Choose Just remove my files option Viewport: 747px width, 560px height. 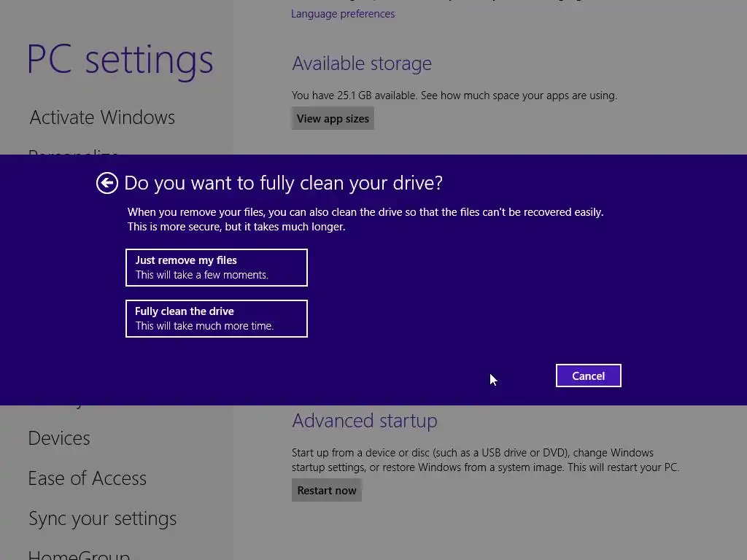pos(216,268)
